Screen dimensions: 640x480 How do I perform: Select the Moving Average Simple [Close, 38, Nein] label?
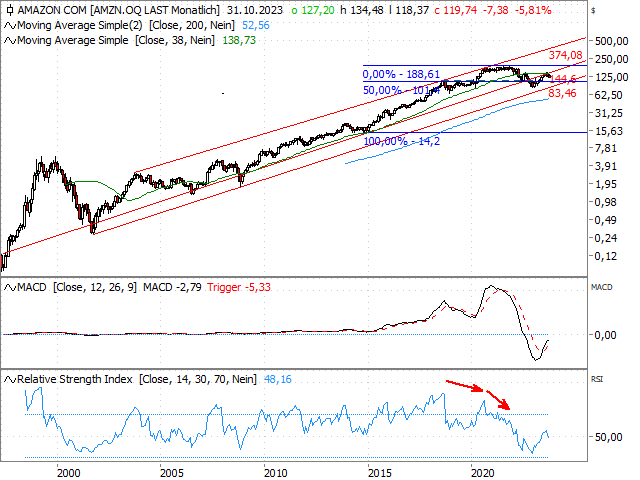tap(116, 41)
